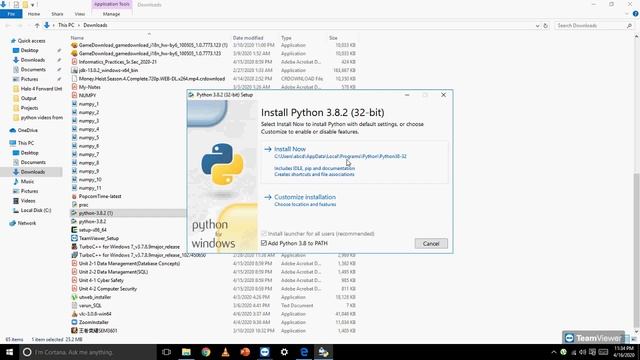Image resolution: width=640 pixels, height=360 pixels.
Task: Sort files by Name column
Action: (77, 38)
